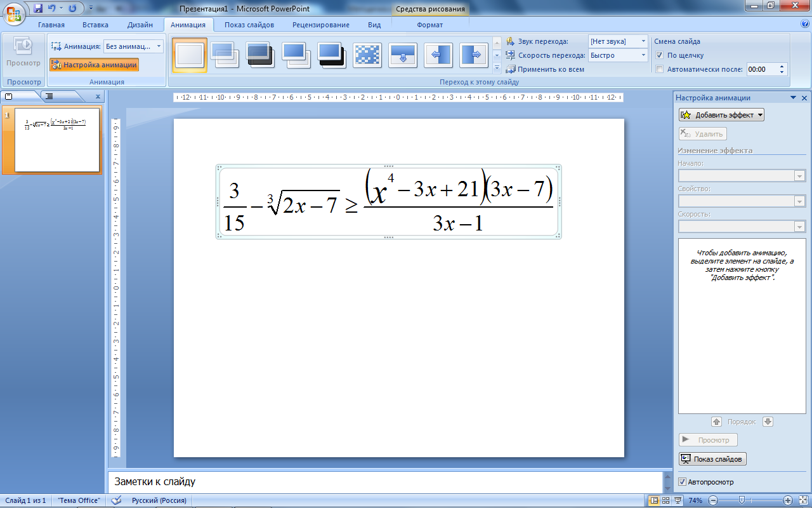Click the Русский (Россия) language indicator

pos(159,500)
